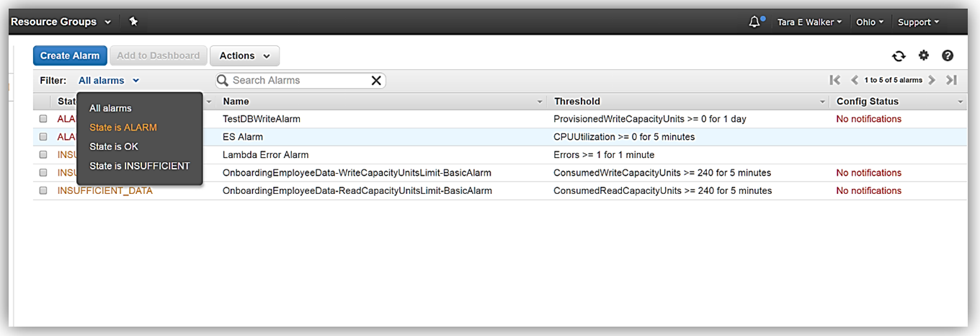Open the Actions dropdown
This screenshot has width=980, height=336.
pyautogui.click(x=244, y=56)
